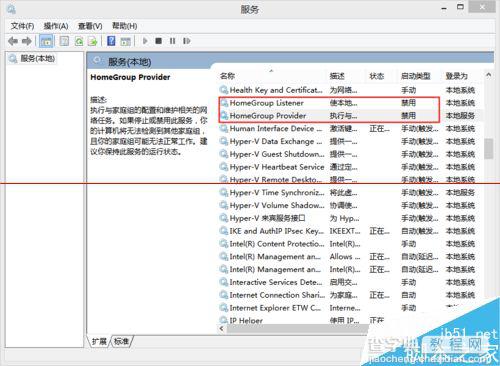Viewport: 500px width, 366px height.
Task: Click the Forward arrow toolbar icon
Action: pos(27,41)
